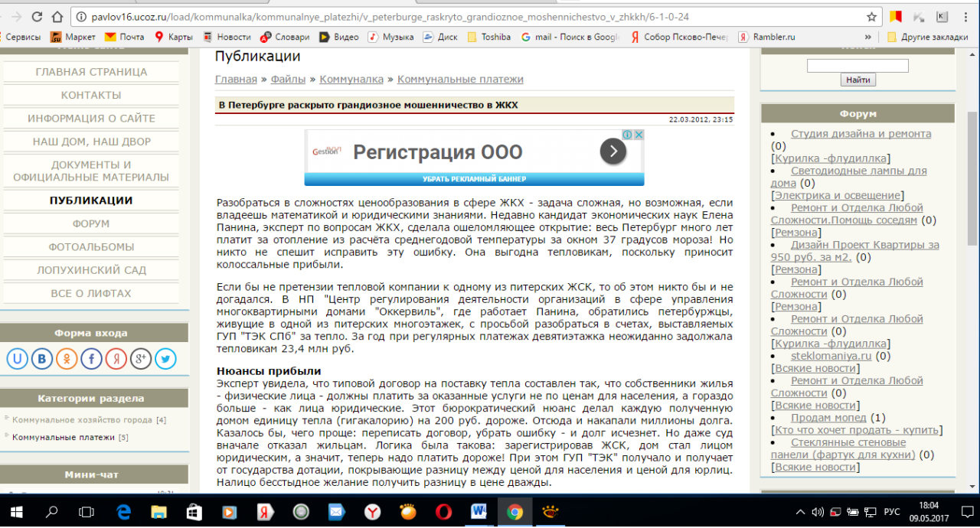The width and height of the screenshot is (980, 528).
Task: Log in via the Odnoklassniki icon
Action: (x=67, y=358)
